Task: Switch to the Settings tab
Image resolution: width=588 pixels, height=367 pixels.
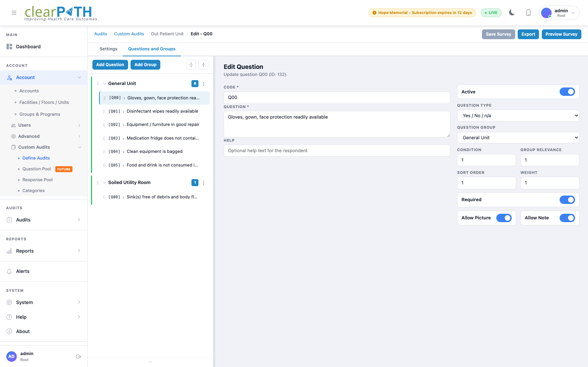Action: coord(108,49)
